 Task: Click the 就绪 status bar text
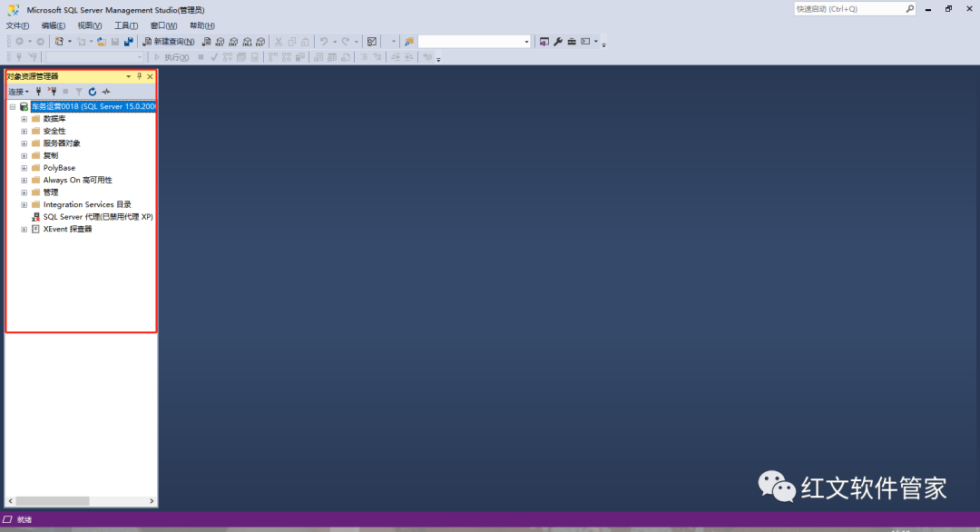[24, 519]
